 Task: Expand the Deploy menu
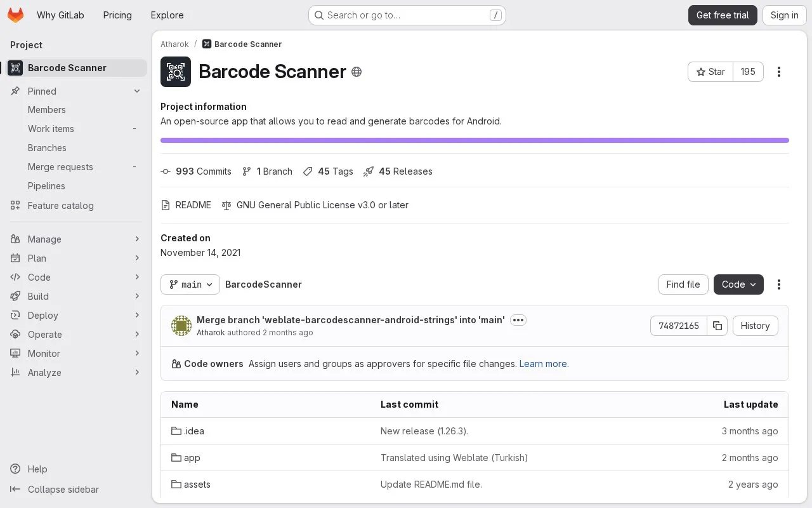tap(76, 316)
